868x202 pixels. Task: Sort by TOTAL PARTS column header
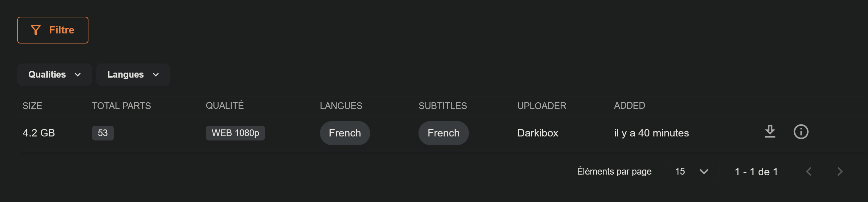pyautogui.click(x=121, y=106)
